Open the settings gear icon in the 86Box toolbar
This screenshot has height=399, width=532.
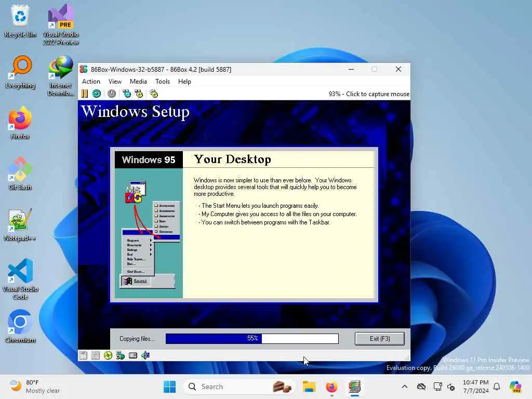pyautogui.click(x=154, y=94)
